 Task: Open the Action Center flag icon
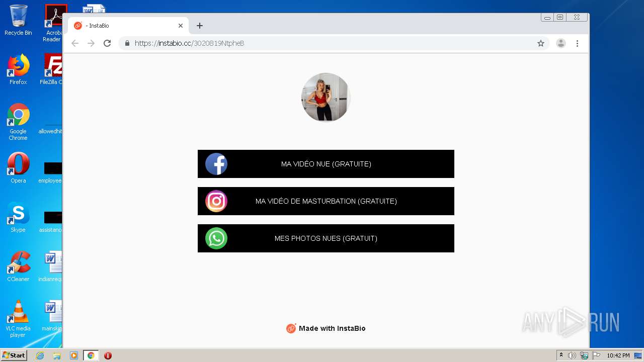click(596, 355)
